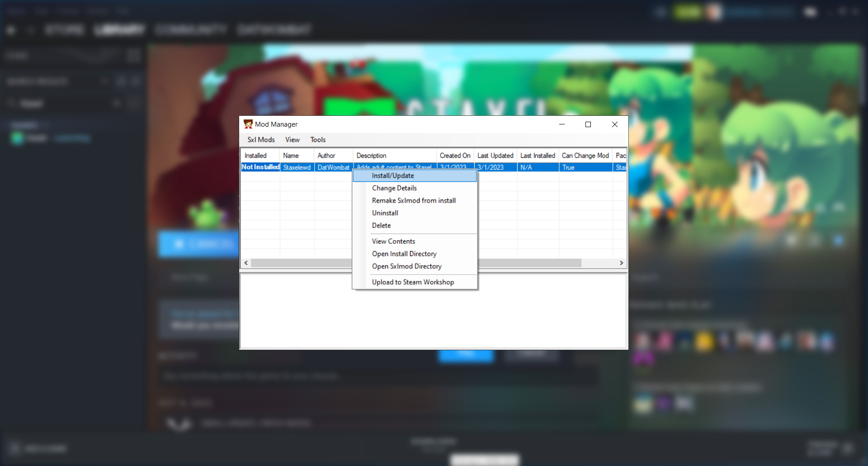Minimize the Mod Manager window
Image resolution: width=868 pixels, height=466 pixels.
(x=562, y=124)
